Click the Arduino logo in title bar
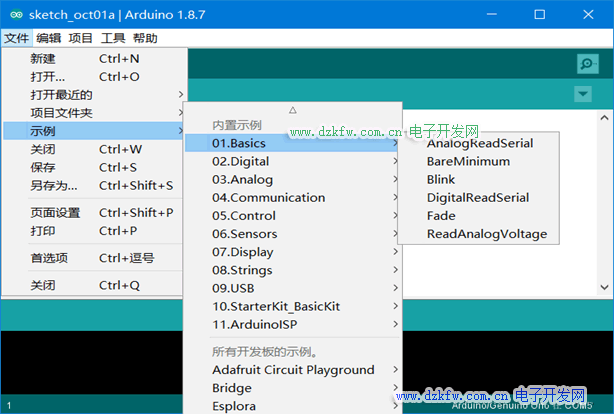Screen dimensions: 614x414 [x=17, y=15]
